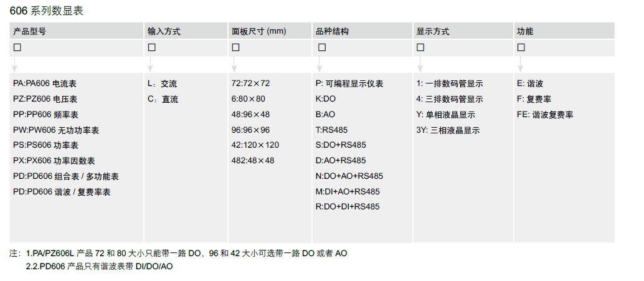The width and height of the screenshot is (644, 281).
Task: Choose the T:RS485 option
Action: coord(331,130)
